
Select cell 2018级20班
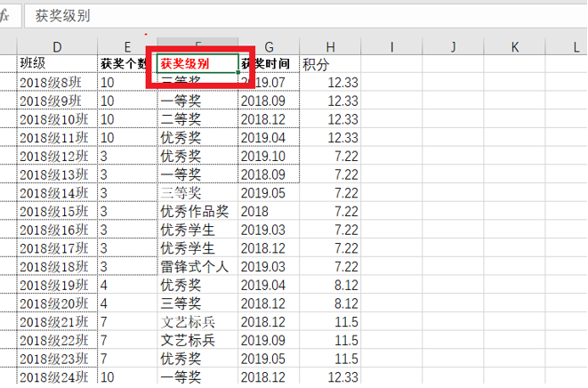(57, 303)
